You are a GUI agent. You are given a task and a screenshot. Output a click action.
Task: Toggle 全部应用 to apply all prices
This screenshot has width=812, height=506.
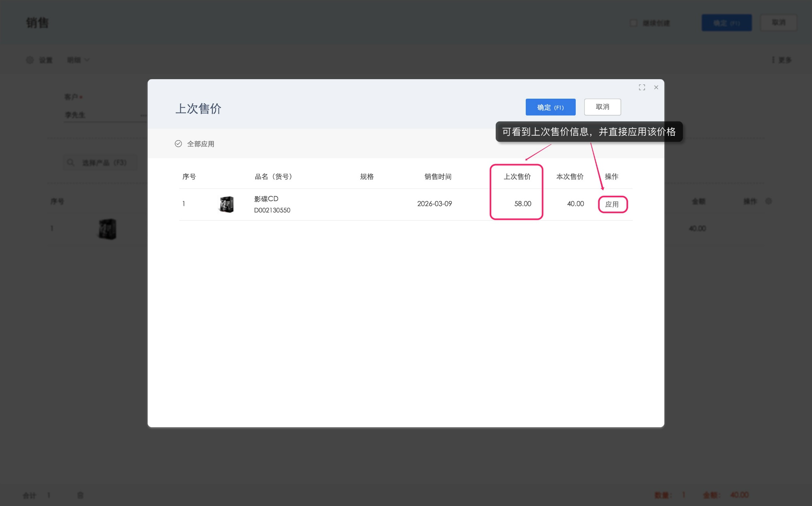click(201, 143)
